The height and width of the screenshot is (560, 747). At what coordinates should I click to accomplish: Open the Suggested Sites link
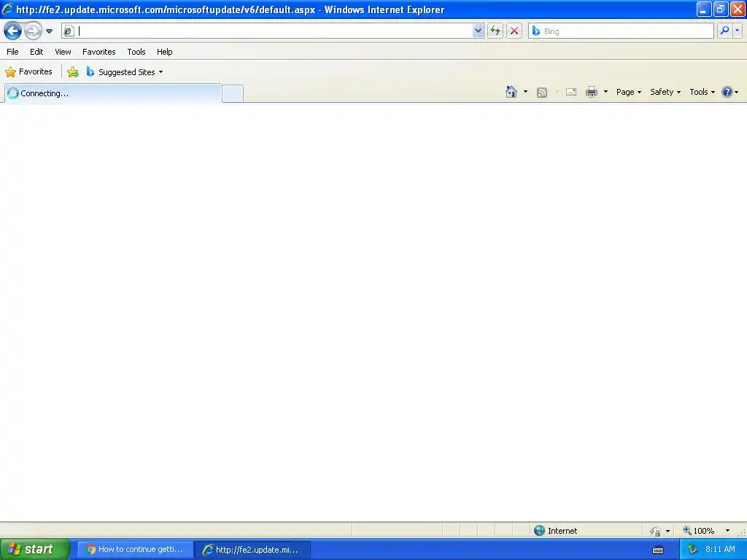point(124,72)
